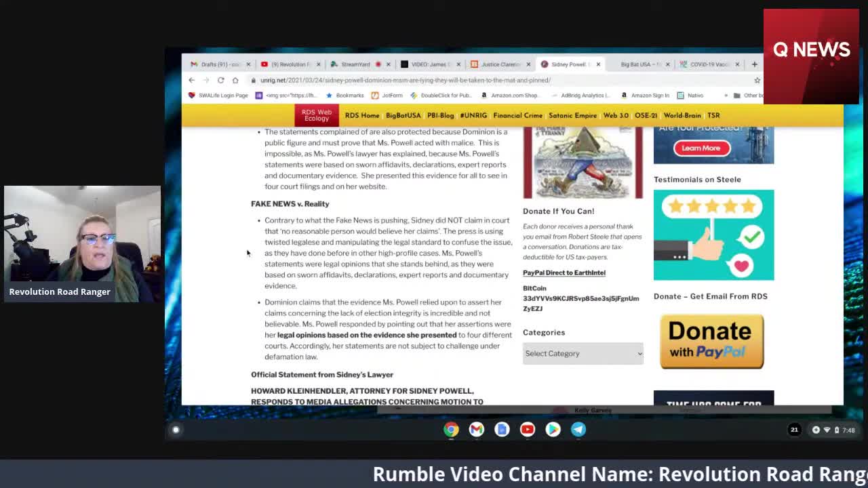
Task: Close the Big Bat USA tab
Action: coord(667,64)
